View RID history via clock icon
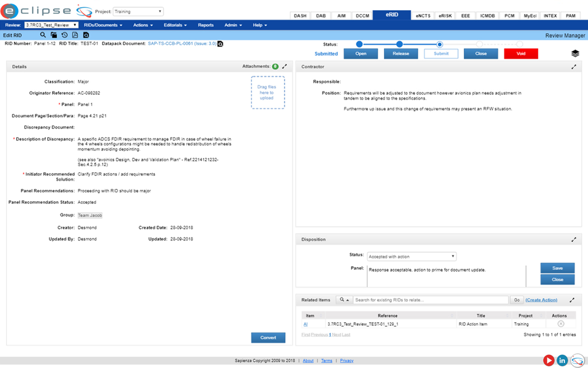This screenshot has height=368, width=588. (64, 35)
